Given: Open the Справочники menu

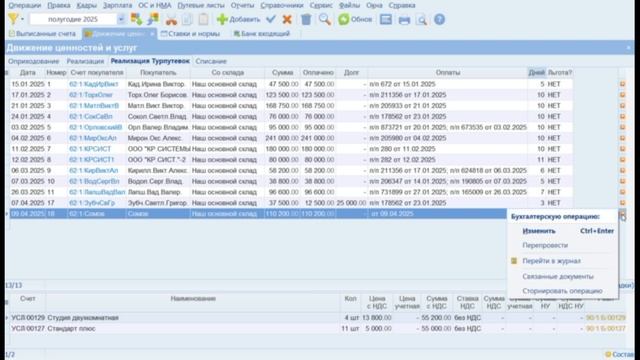Looking at the screenshot, I should pyautogui.click(x=282, y=5).
